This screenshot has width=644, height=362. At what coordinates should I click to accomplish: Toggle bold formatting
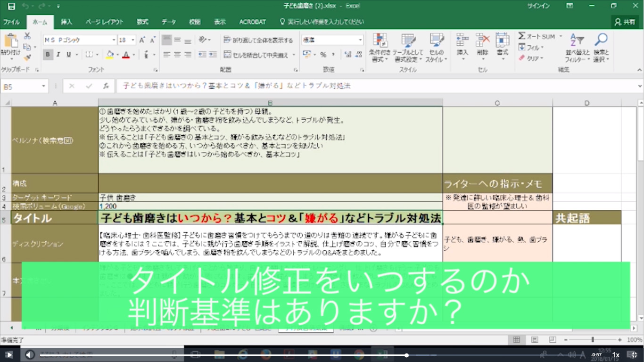[48, 55]
